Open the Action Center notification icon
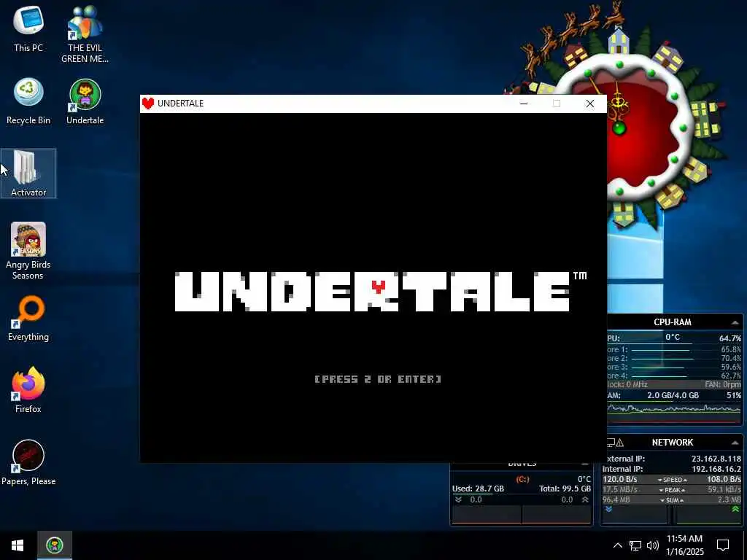 pos(723,545)
